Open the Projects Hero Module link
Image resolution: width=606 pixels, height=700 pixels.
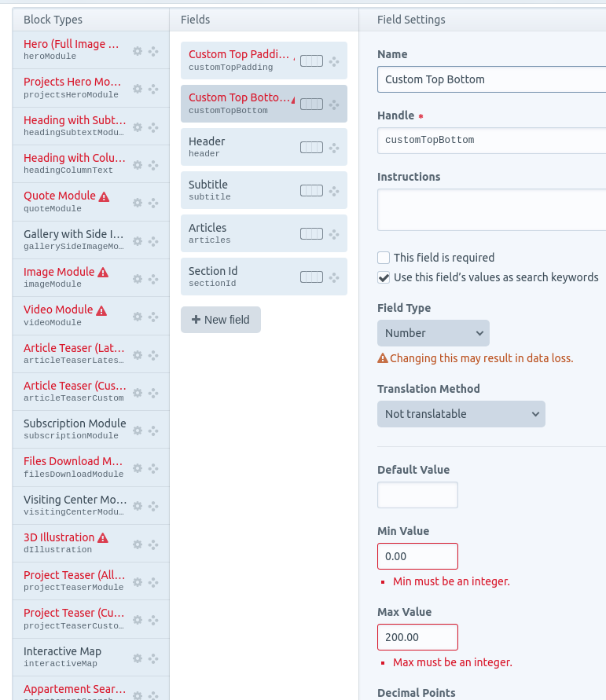point(73,82)
